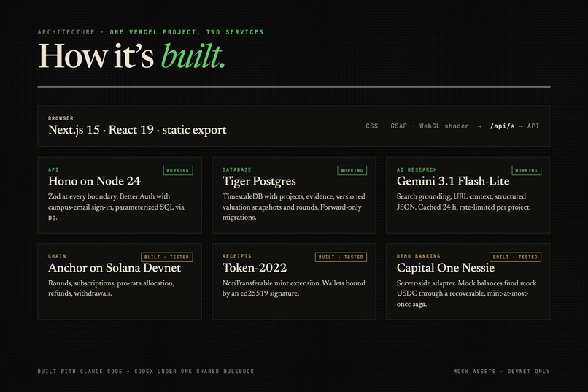Click the 'How it's built.' heading
The height and width of the screenshot is (392, 588).
[131, 56]
